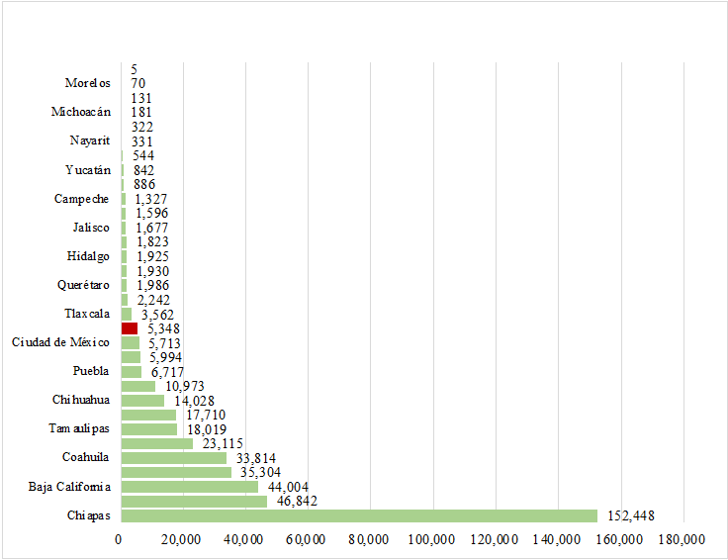Select the long Chiapas bar
Viewport: 728px width, 560px height.
(x=358, y=515)
